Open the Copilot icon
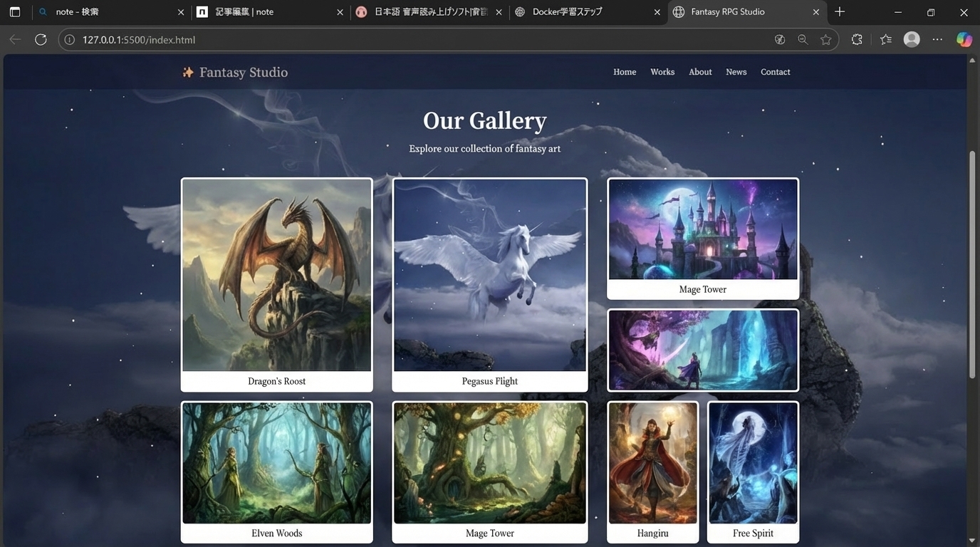Screen dimensions: 980x547 pyautogui.click(x=964, y=40)
